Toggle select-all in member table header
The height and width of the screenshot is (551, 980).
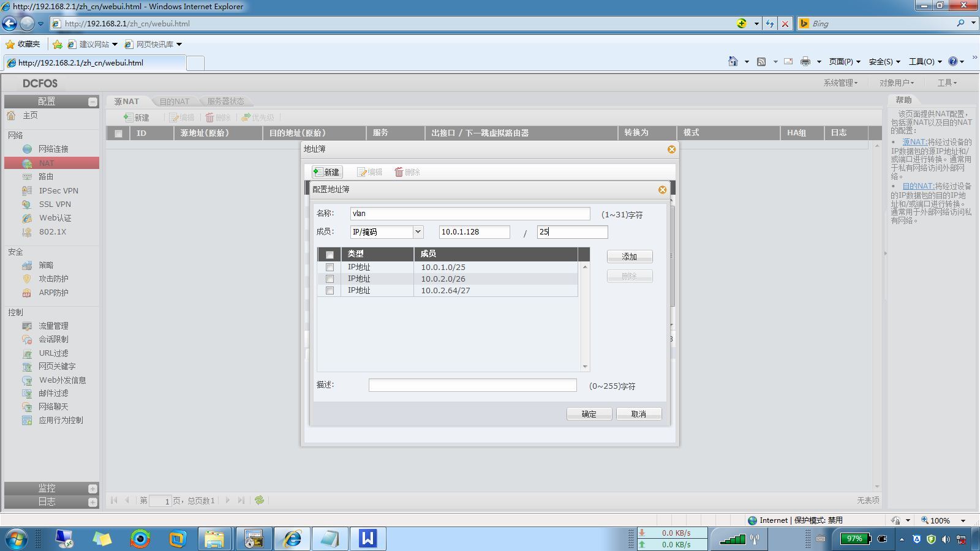pos(330,255)
